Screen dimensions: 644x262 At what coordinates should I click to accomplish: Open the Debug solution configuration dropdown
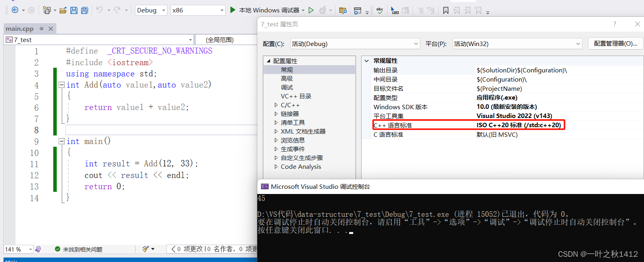coord(151,10)
